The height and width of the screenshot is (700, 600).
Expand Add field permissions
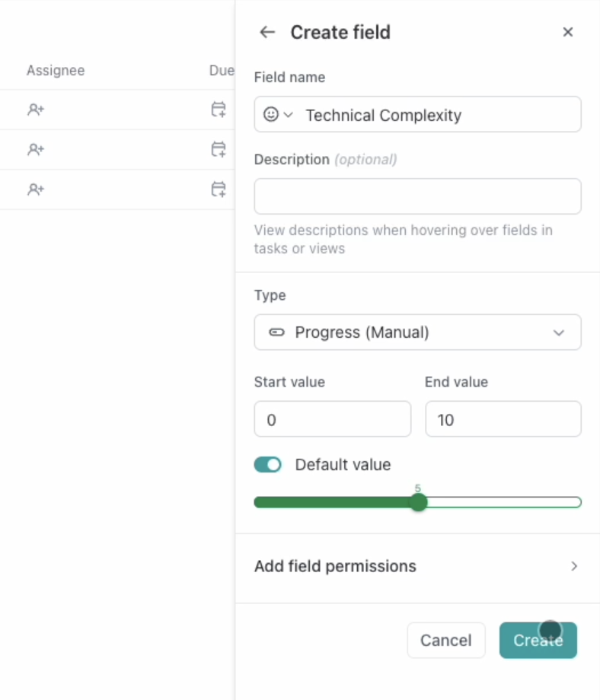click(x=418, y=567)
